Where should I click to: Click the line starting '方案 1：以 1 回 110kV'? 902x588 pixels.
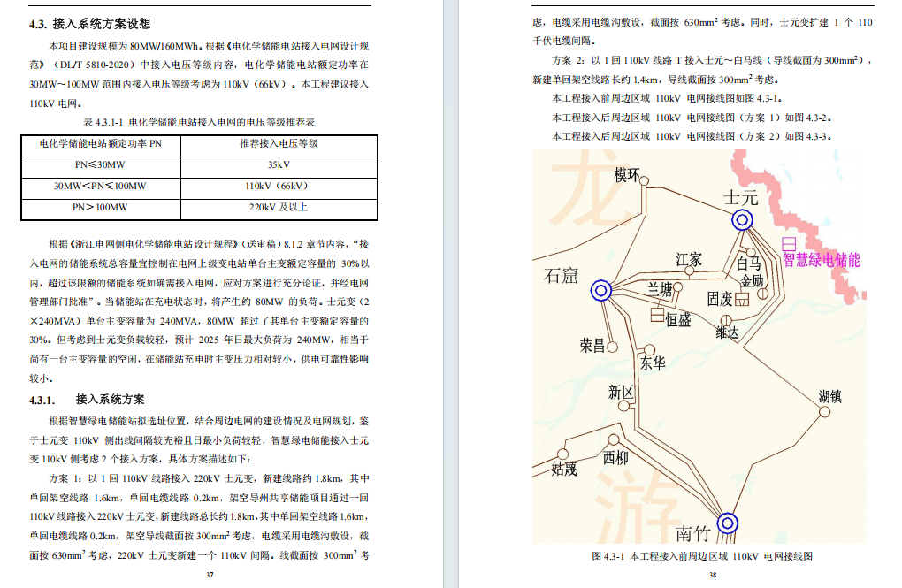point(210,478)
